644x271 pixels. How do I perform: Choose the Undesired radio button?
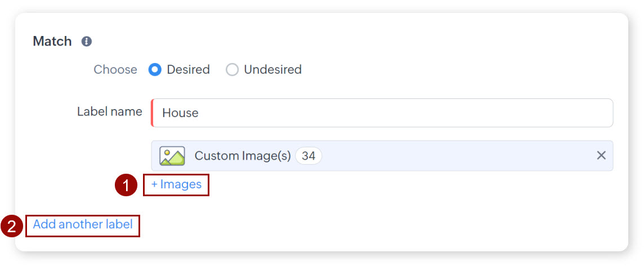click(x=232, y=70)
